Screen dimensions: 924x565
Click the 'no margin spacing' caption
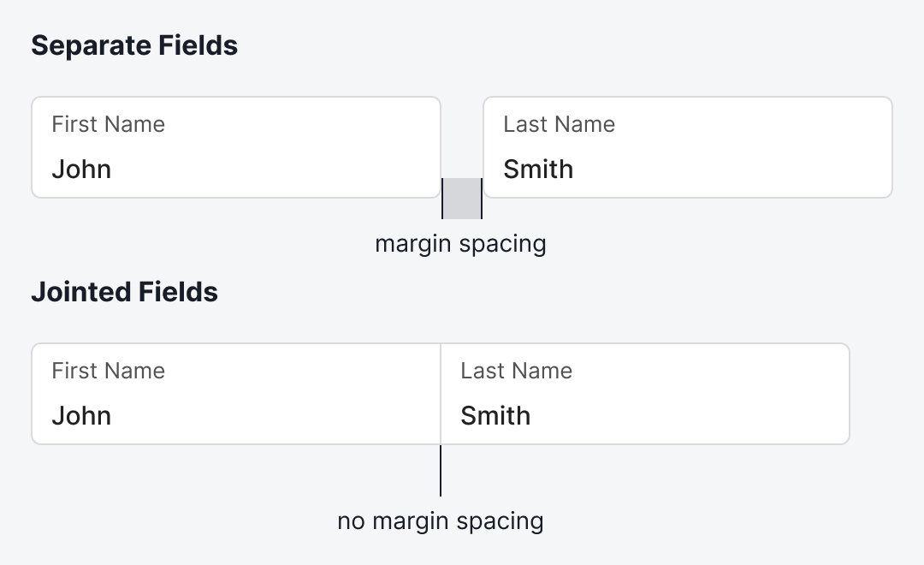tap(441, 520)
